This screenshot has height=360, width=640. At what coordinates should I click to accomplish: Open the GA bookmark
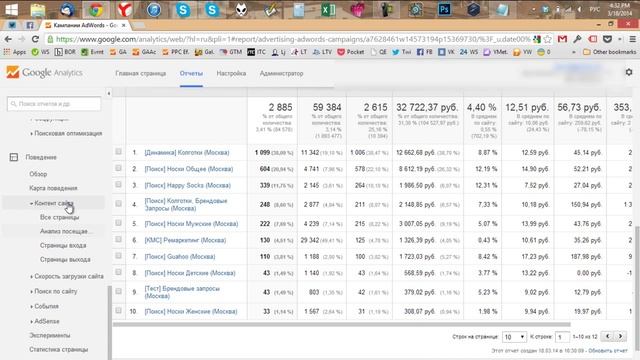point(118,52)
